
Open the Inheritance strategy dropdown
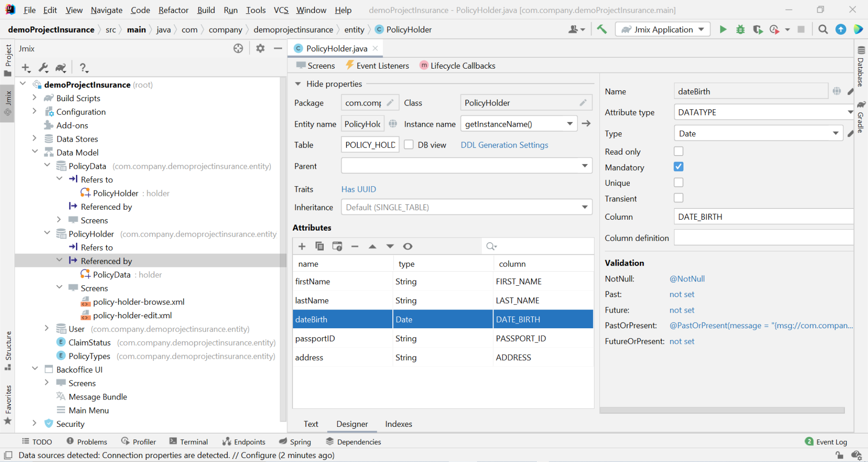click(x=585, y=207)
